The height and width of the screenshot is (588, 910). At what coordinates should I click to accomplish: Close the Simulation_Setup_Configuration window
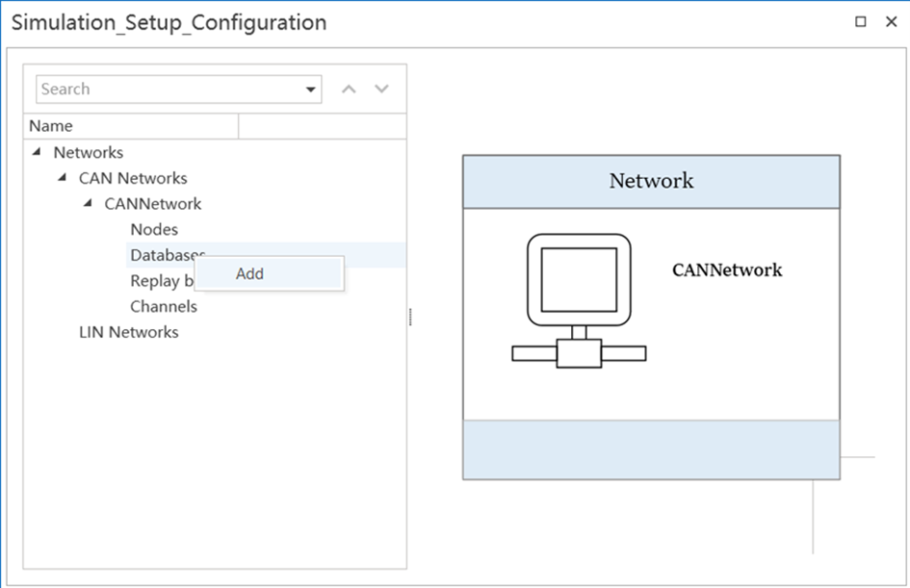coord(891,22)
